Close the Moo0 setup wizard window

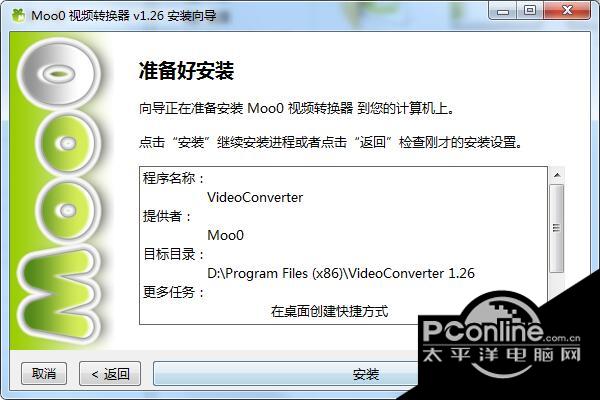tap(567, 10)
